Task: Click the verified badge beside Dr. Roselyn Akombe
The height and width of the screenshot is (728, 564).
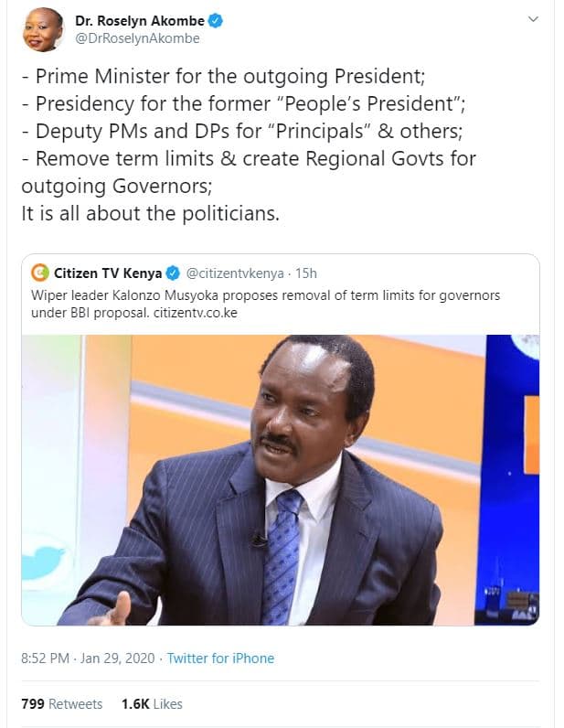Action: 216,20
